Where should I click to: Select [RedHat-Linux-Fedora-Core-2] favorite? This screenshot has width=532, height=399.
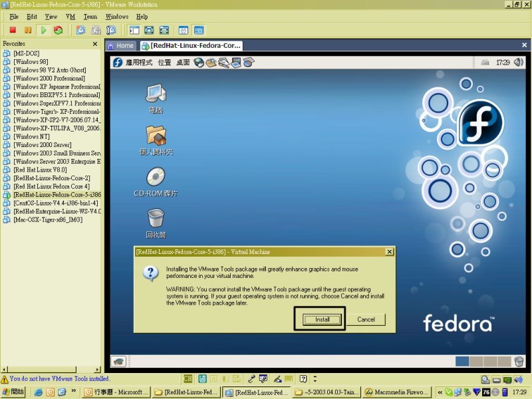click(x=52, y=178)
